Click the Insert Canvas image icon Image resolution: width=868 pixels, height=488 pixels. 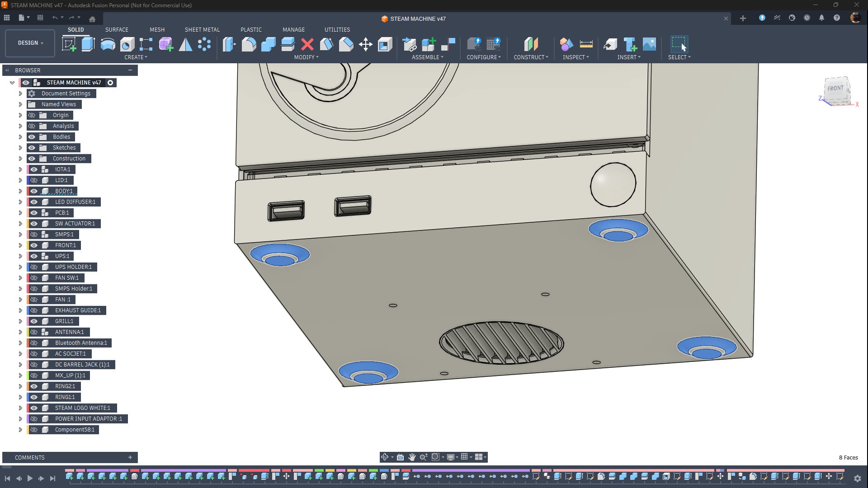(649, 44)
